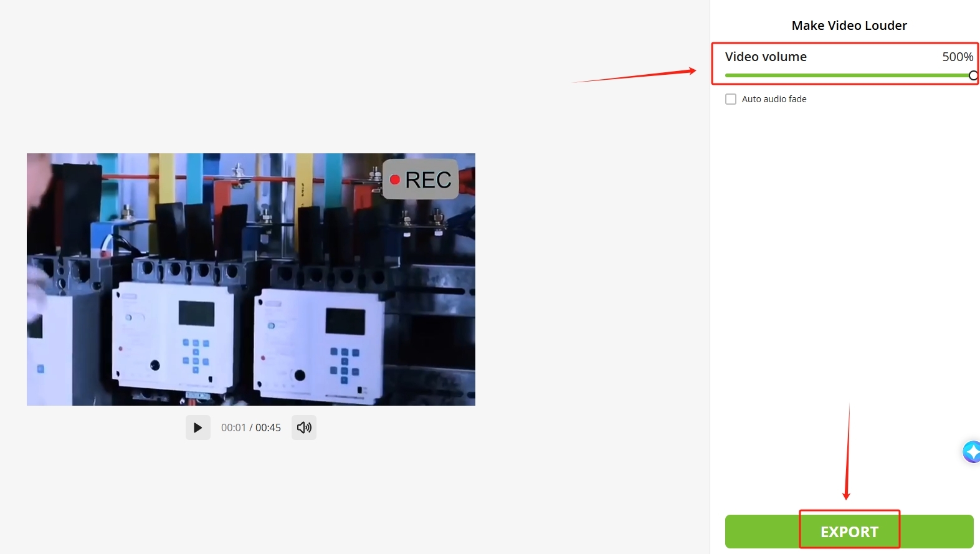The width and height of the screenshot is (980, 554).
Task: Open the blue sparkle assistant icon
Action: 972,451
